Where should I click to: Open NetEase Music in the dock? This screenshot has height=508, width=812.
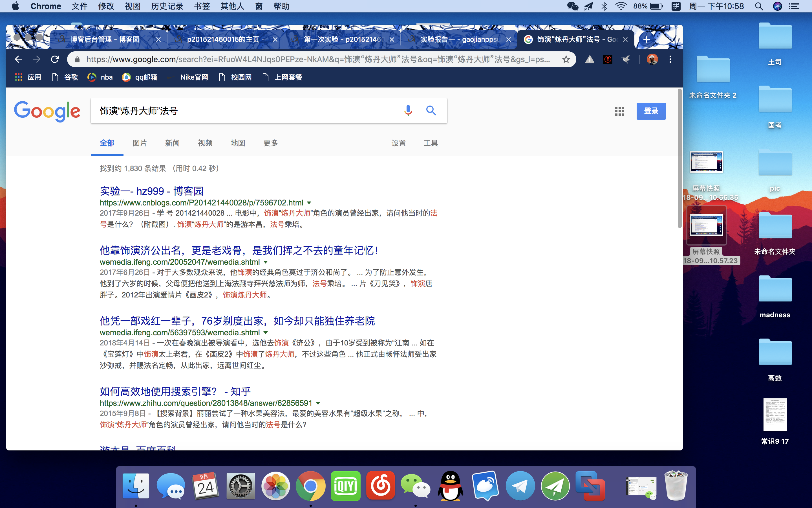pos(381,486)
